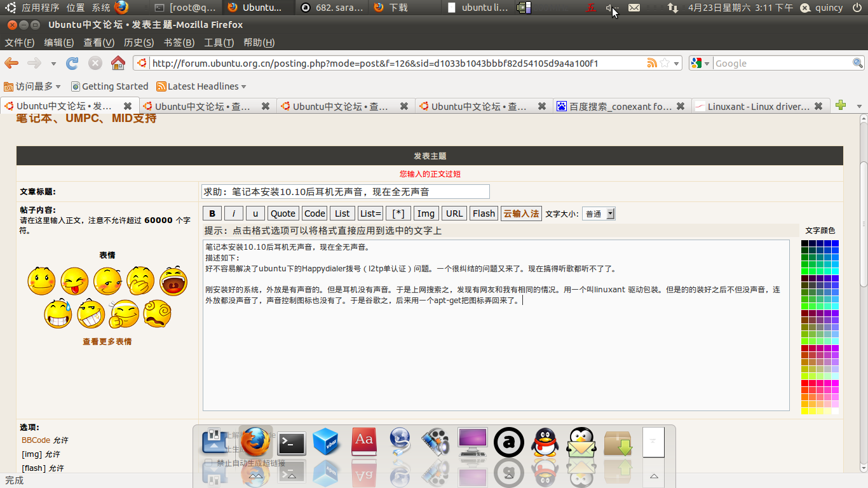This screenshot has height=488, width=868.
Task: Click the Img BBCode button
Action: 426,213
